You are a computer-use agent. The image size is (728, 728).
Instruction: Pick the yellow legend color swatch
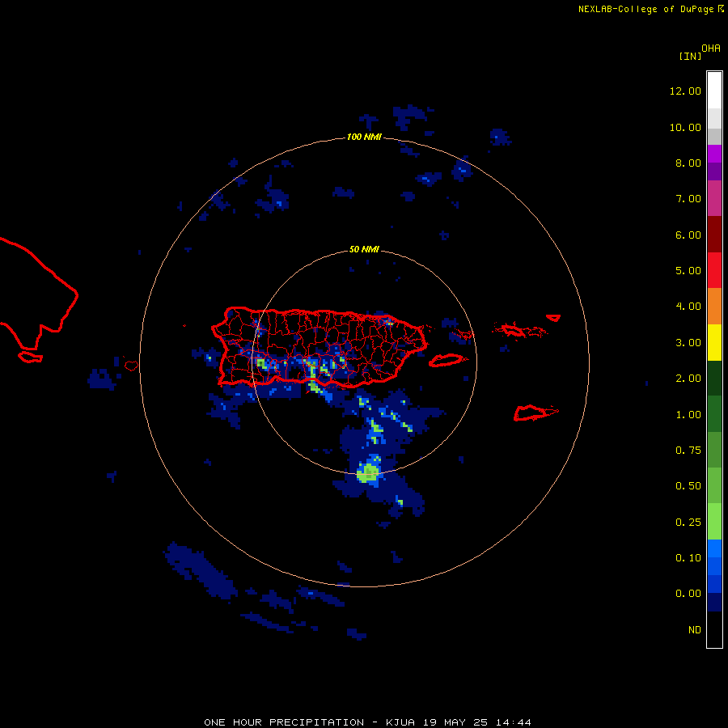pos(714,343)
